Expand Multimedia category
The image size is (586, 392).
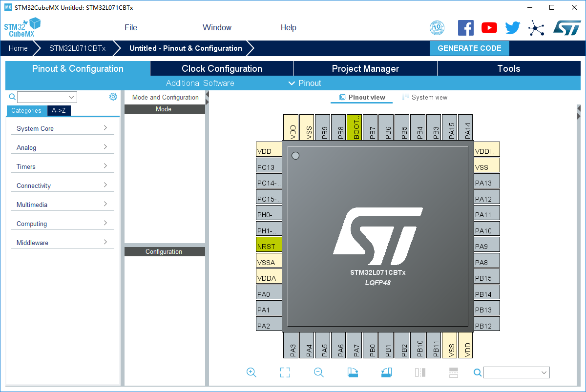63,205
